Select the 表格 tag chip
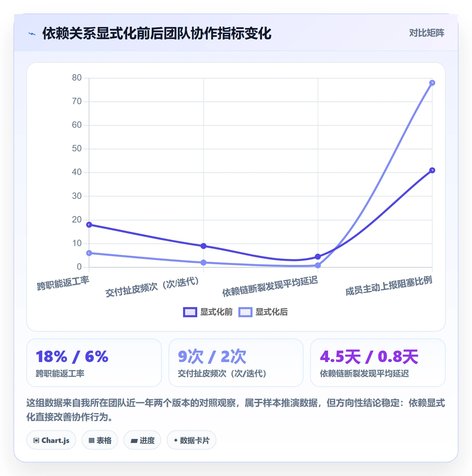The width and height of the screenshot is (472, 476). (100, 440)
